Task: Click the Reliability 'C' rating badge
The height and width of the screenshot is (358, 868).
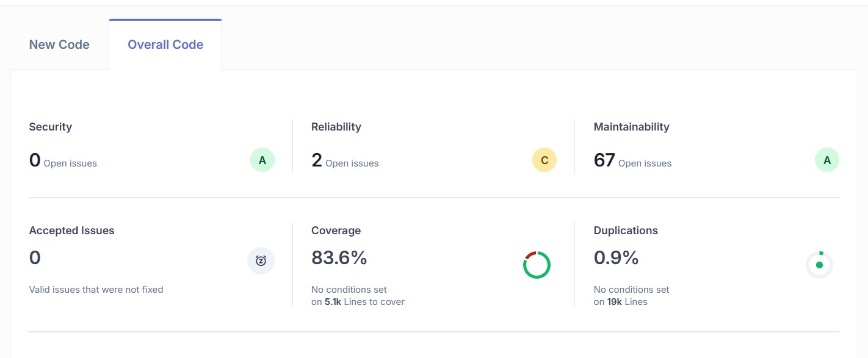Action: coord(544,160)
